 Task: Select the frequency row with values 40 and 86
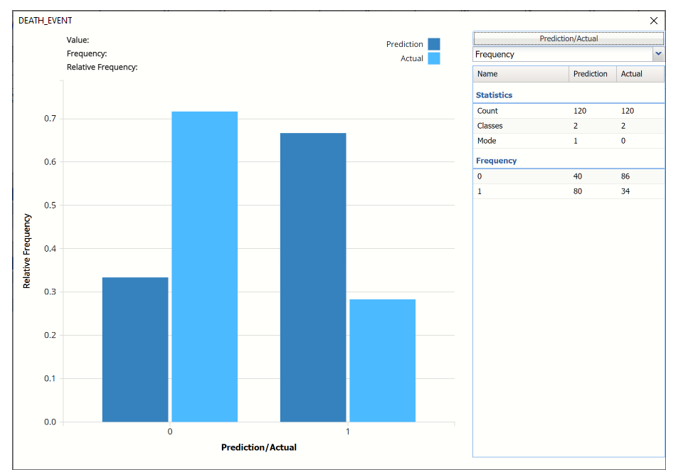568,176
